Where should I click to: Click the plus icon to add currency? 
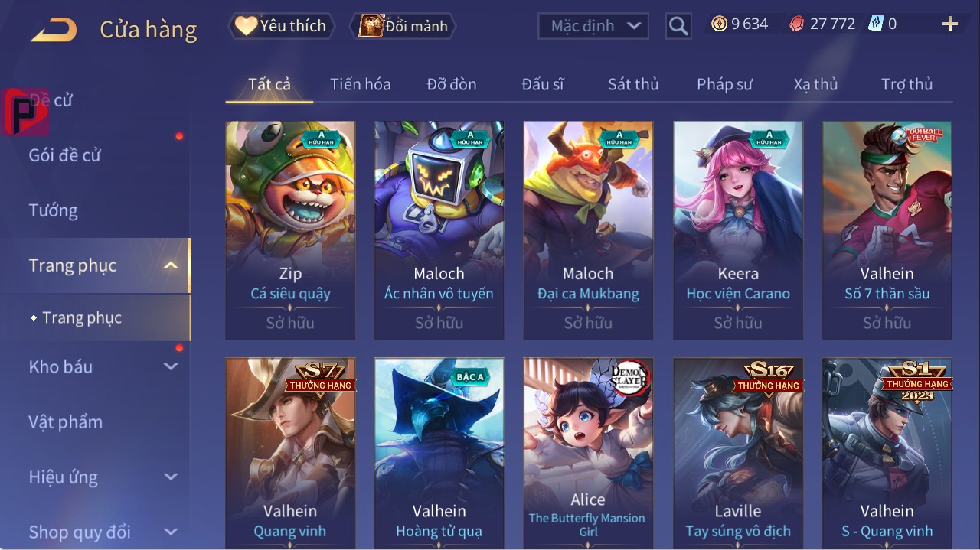coord(950,24)
